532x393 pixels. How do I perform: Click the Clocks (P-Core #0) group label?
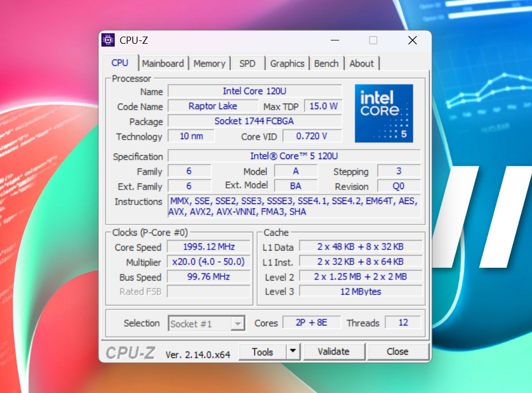tap(150, 232)
